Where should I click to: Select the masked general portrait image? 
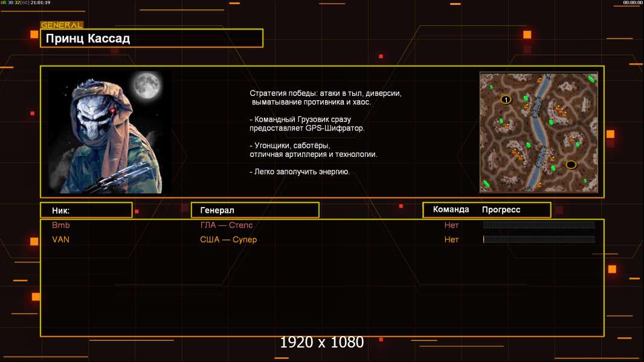point(110,132)
